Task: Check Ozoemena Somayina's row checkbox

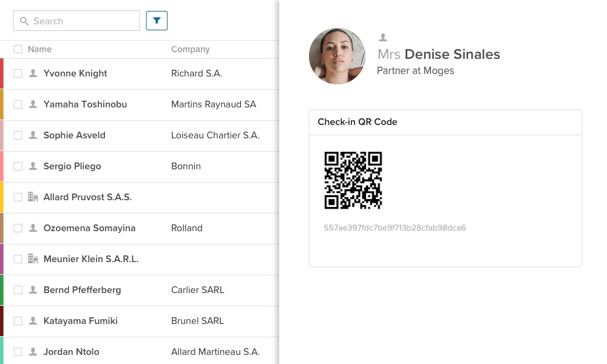Action: click(18, 228)
